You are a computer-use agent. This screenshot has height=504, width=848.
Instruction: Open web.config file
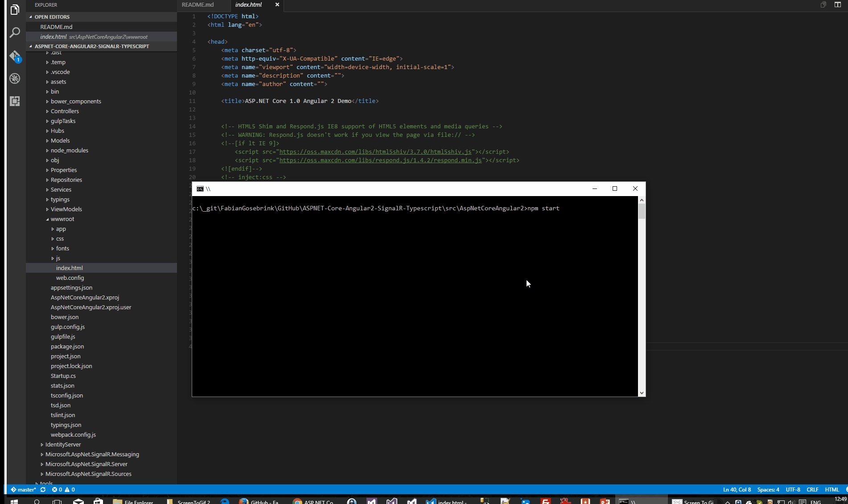click(101, 278)
